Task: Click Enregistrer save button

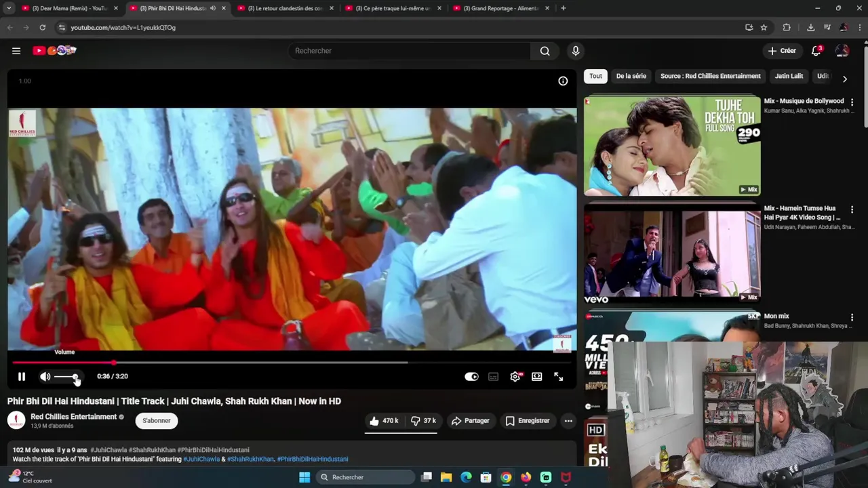Action: (528, 421)
